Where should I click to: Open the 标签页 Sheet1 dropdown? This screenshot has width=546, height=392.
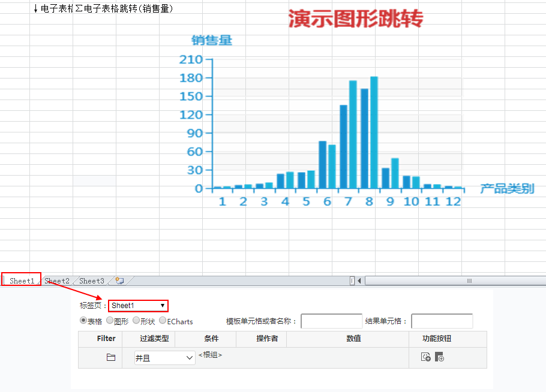point(138,306)
